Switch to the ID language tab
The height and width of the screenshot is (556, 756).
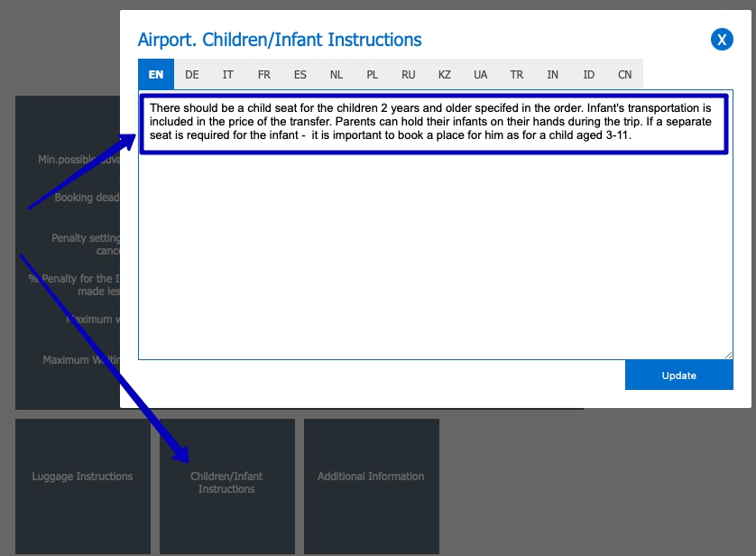click(x=588, y=74)
